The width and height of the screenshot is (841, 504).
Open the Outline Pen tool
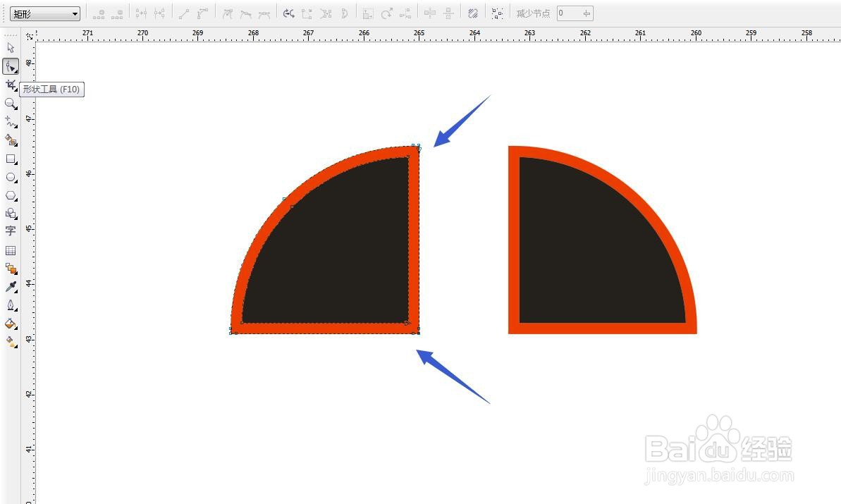11,305
